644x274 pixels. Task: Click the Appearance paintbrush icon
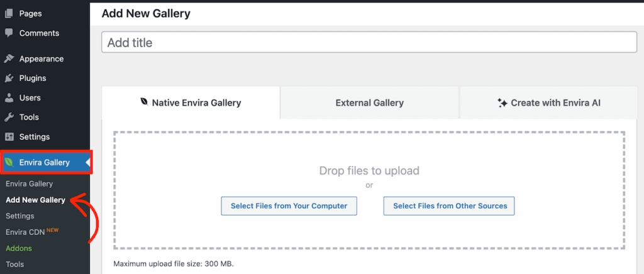click(9, 58)
